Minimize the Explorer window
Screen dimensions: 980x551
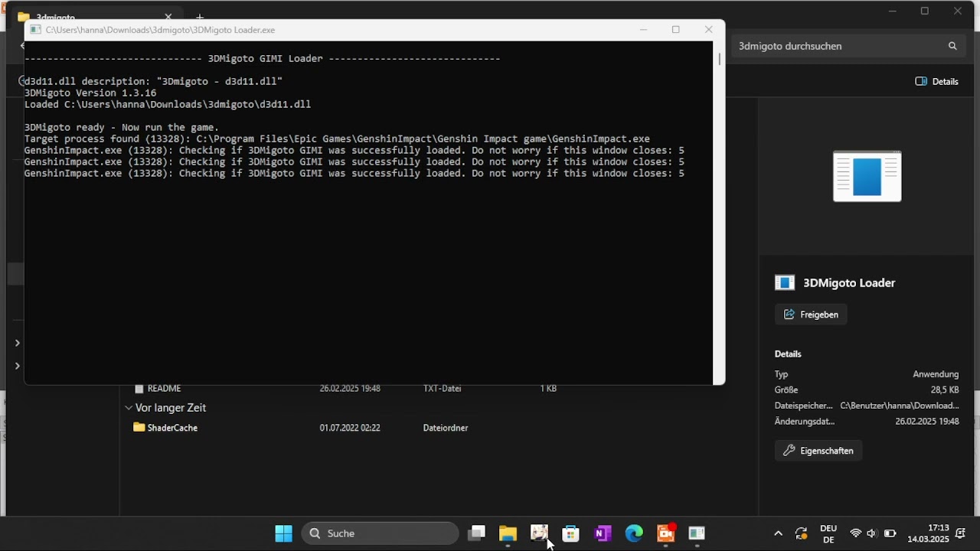(893, 11)
